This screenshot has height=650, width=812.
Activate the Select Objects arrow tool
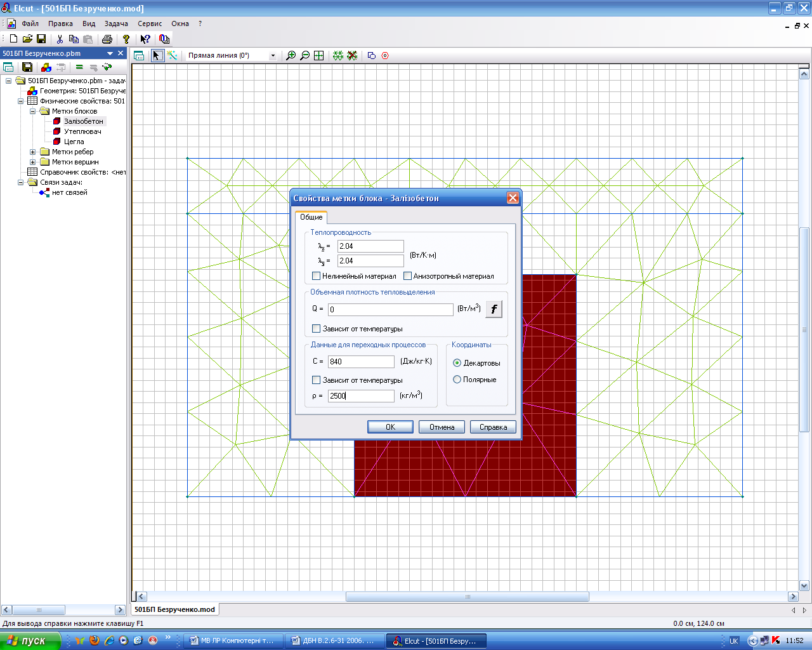click(157, 56)
